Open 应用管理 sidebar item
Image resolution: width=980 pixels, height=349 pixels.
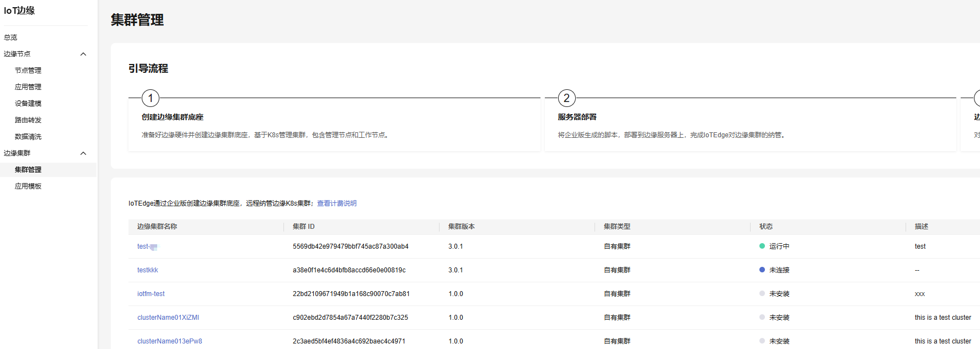28,87
